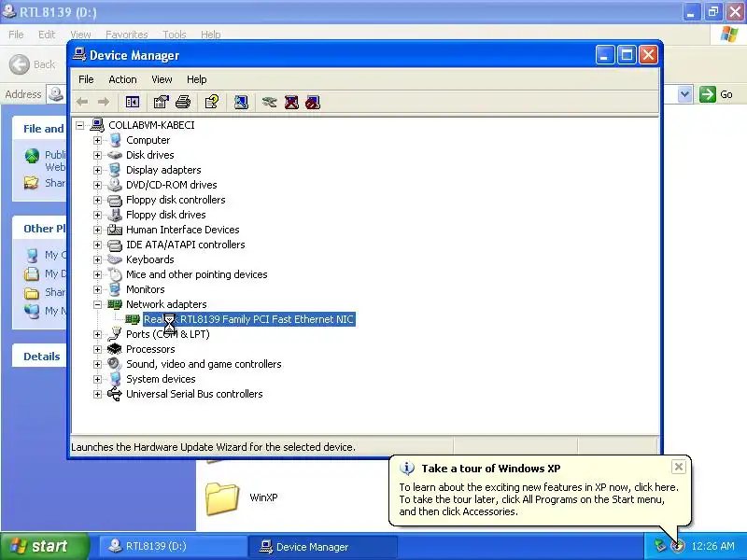Click the taskbar clock showing 12:26 AM
Image resolution: width=747 pixels, height=560 pixels.
pyautogui.click(x=712, y=546)
